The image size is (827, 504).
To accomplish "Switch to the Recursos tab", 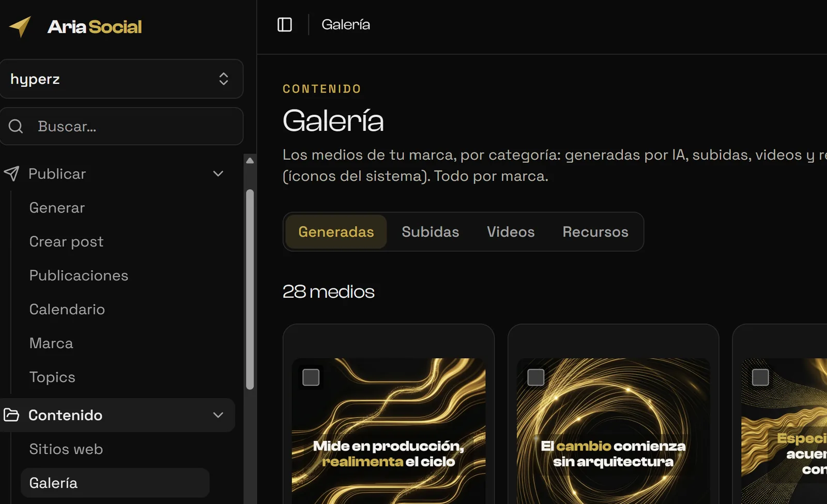I will pyautogui.click(x=595, y=232).
